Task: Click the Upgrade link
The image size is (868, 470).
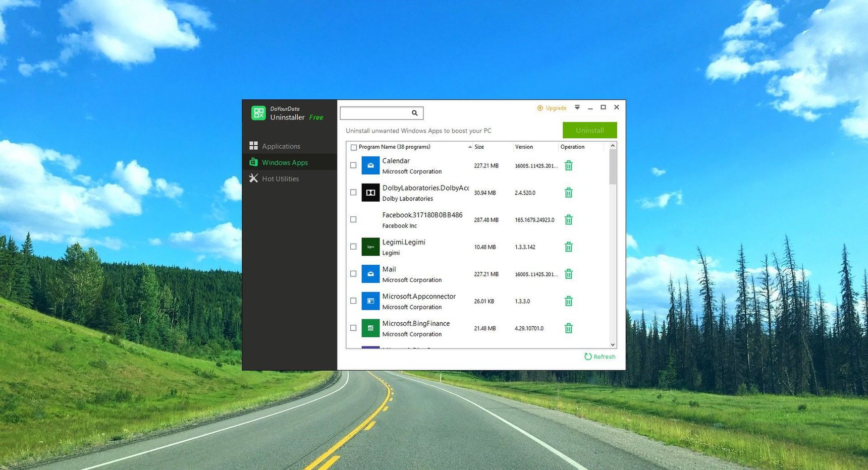Action: pos(552,108)
